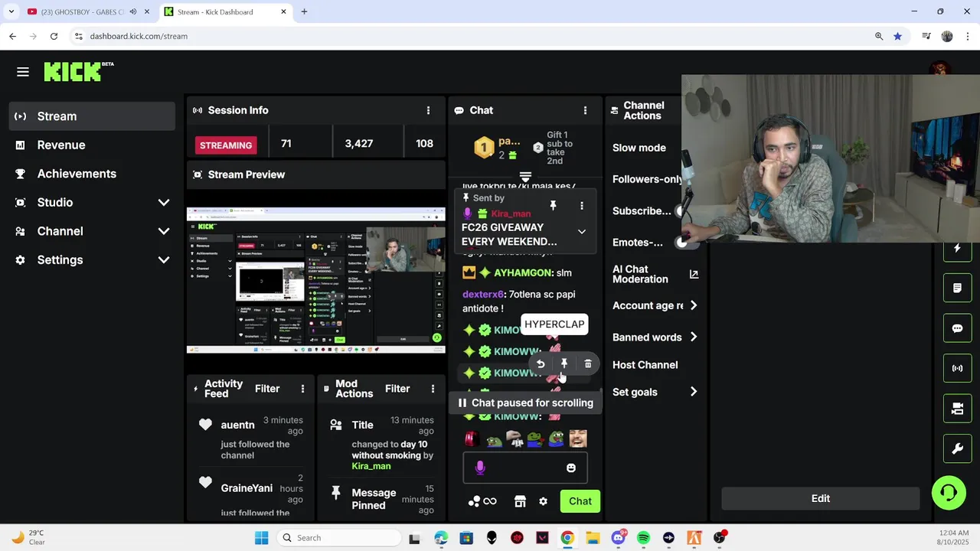Open the emote picker smiley
Image resolution: width=980 pixels, height=551 pixels.
[571, 468]
